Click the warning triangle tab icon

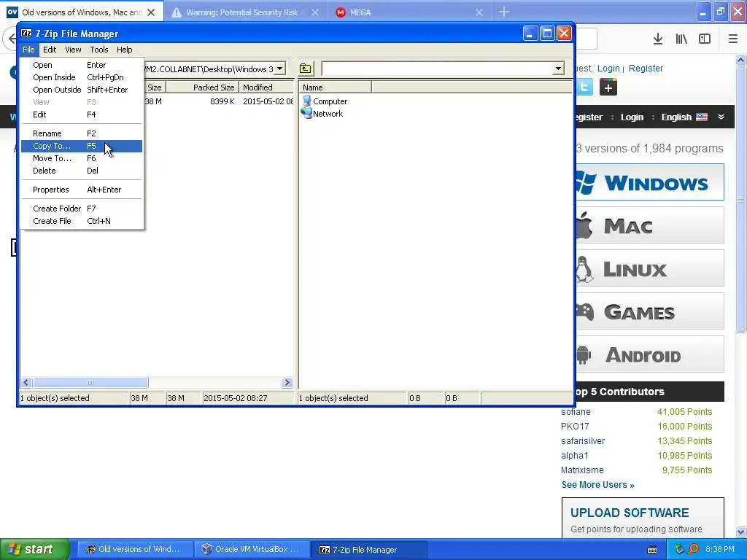click(x=177, y=12)
